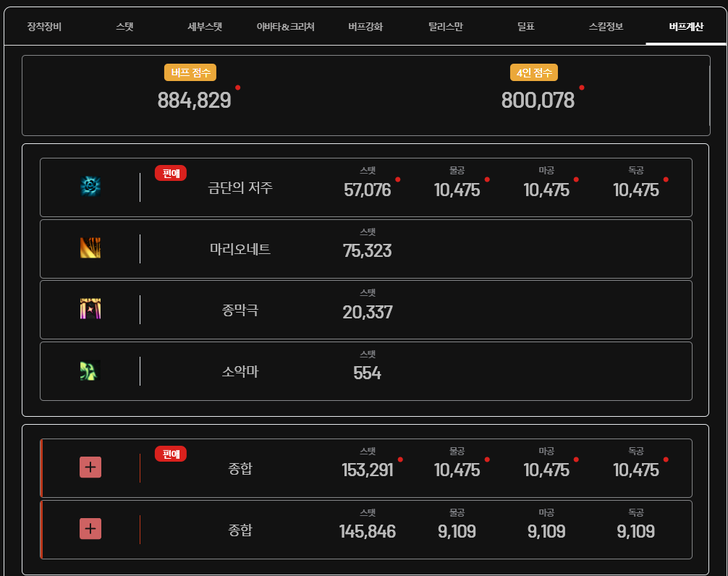Switch to the 세부스탯 tab
This screenshot has height=576, width=728.
205,27
